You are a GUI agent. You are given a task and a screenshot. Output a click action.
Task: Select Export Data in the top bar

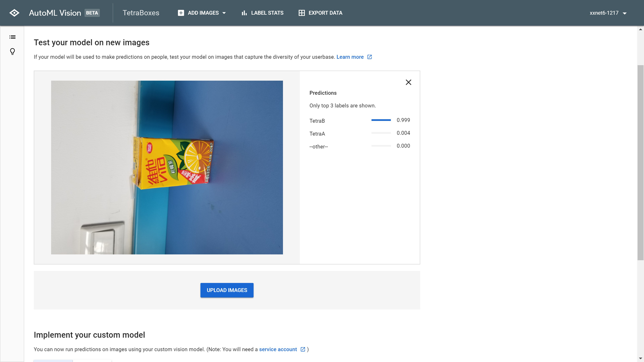(x=325, y=13)
